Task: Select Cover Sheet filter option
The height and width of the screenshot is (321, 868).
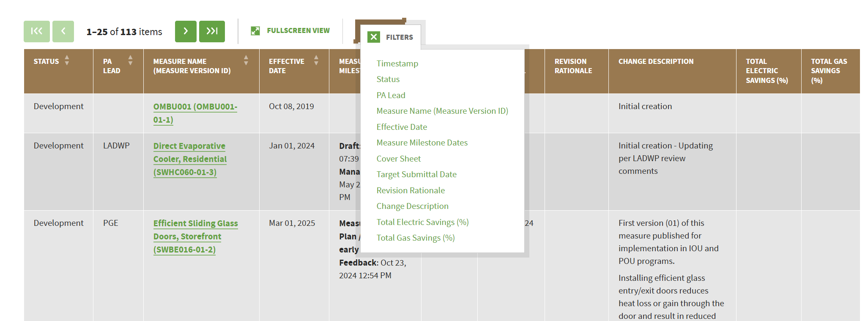Action: click(399, 159)
